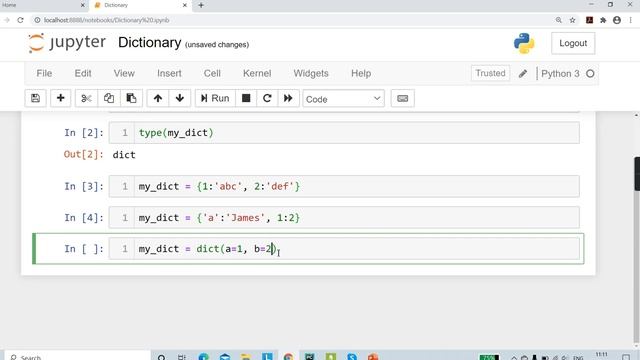Open the Cell menu
The width and height of the screenshot is (640, 360).
pos(212,73)
